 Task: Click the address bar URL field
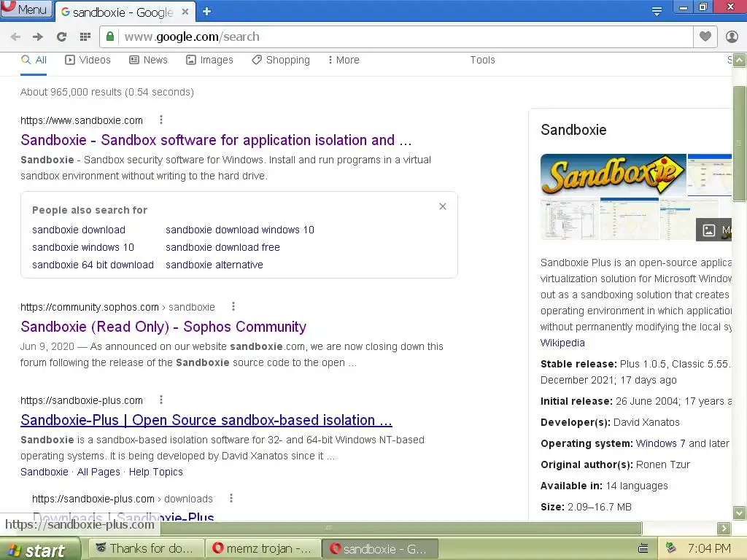396,36
